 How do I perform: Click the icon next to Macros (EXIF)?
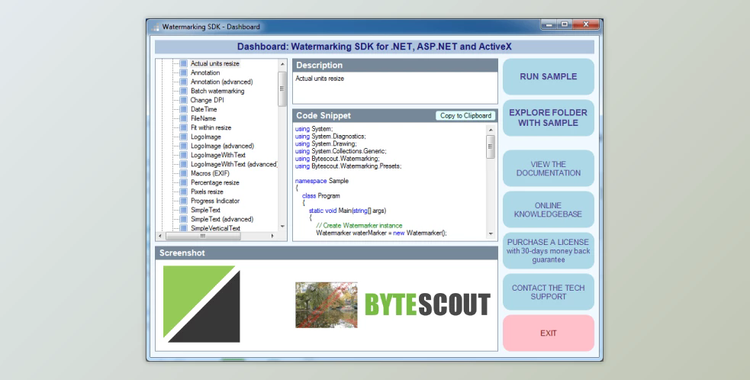pos(183,173)
